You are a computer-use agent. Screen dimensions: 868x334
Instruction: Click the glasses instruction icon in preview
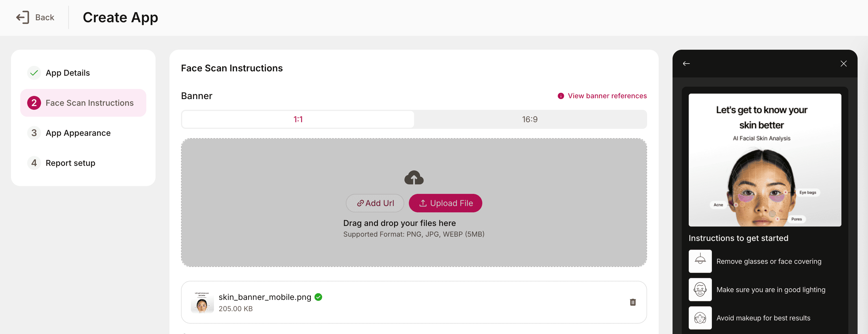[700, 261]
